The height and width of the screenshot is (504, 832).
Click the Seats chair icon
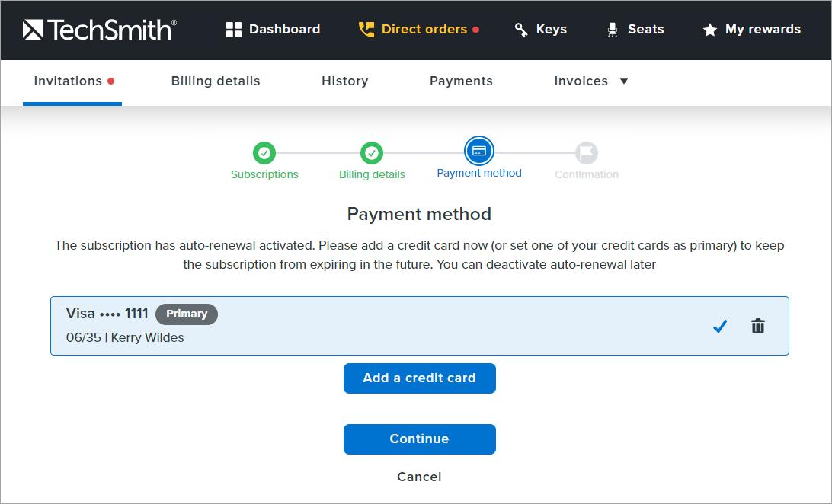(x=612, y=30)
